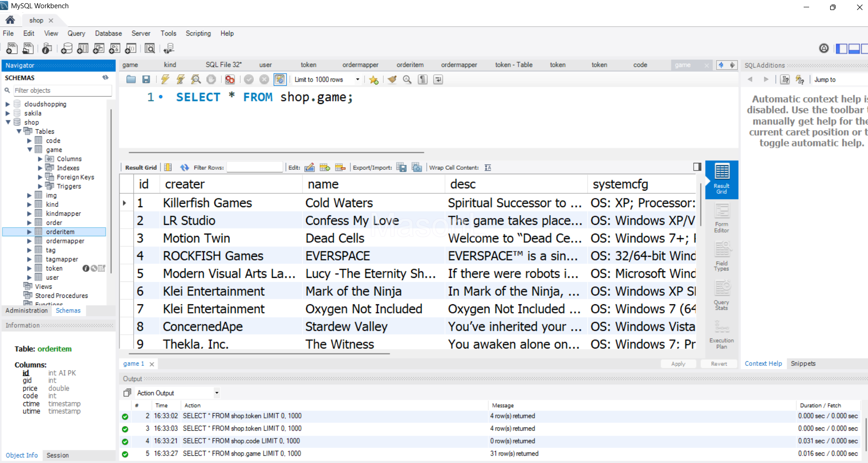Execute the SQL script with lightning icon
The height and width of the screenshot is (463, 868).
tap(165, 79)
